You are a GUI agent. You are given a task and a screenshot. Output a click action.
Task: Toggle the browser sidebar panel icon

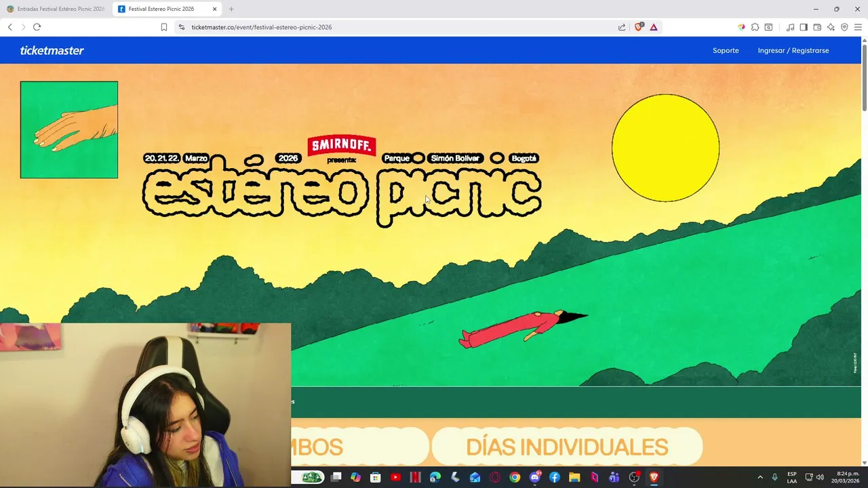[x=804, y=27]
